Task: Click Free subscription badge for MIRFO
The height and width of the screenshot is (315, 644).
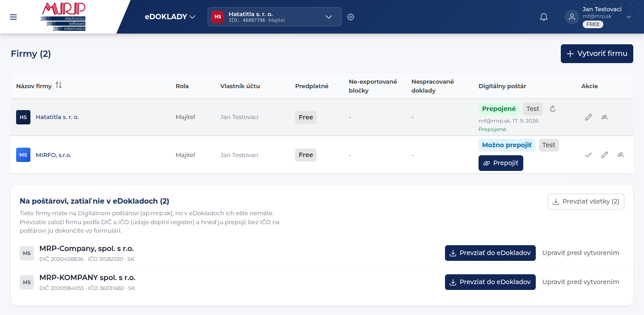Action: coord(306,155)
